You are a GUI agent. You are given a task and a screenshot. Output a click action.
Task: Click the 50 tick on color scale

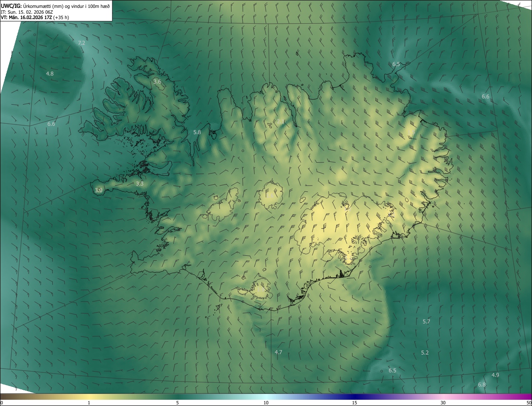pyautogui.click(x=529, y=403)
